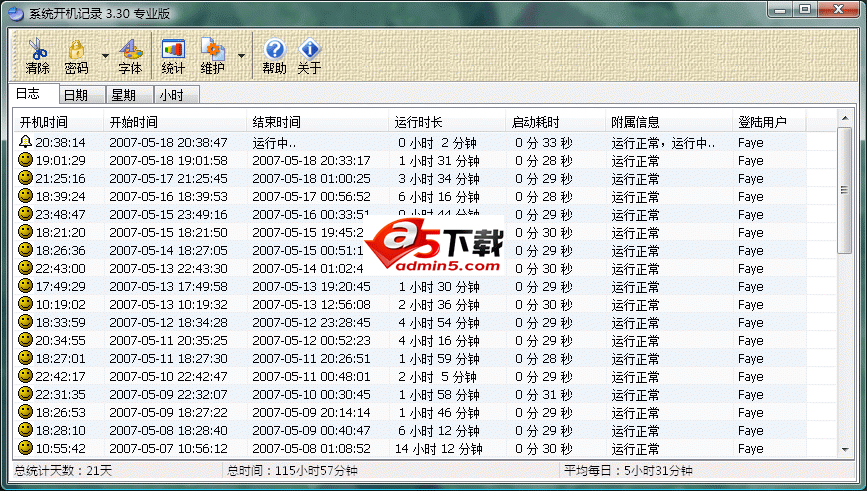The width and height of the screenshot is (867, 491).
Task: Click smiley icon of the 18:26:36 row
Action: coord(25,250)
